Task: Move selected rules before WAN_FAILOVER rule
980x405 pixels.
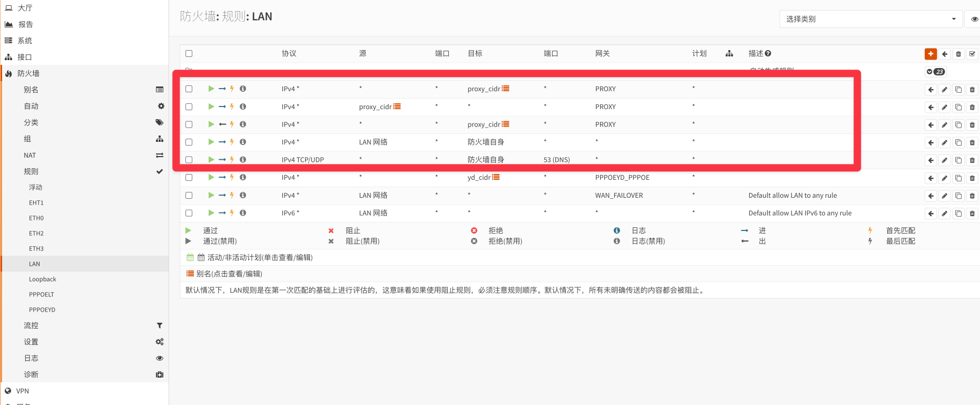Action: pyautogui.click(x=931, y=196)
